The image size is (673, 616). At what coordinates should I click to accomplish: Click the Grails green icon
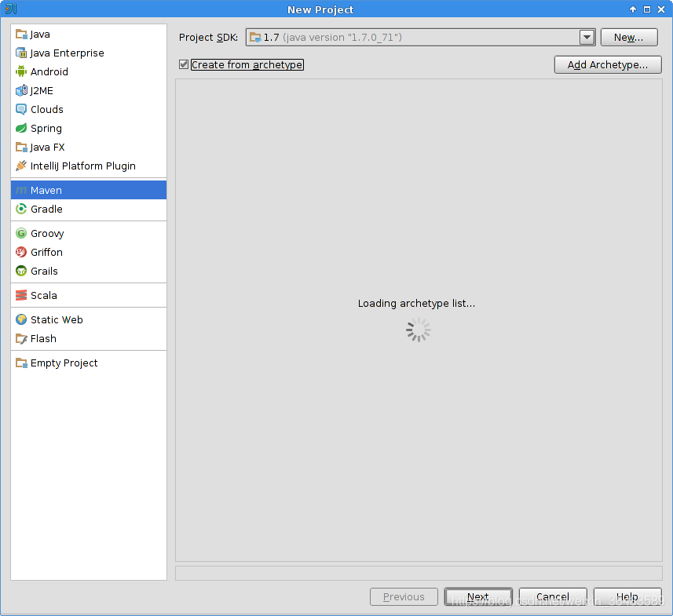[21, 271]
